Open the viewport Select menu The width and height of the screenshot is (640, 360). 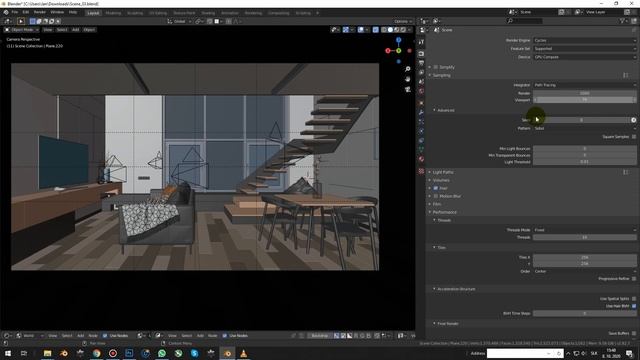coord(62,30)
